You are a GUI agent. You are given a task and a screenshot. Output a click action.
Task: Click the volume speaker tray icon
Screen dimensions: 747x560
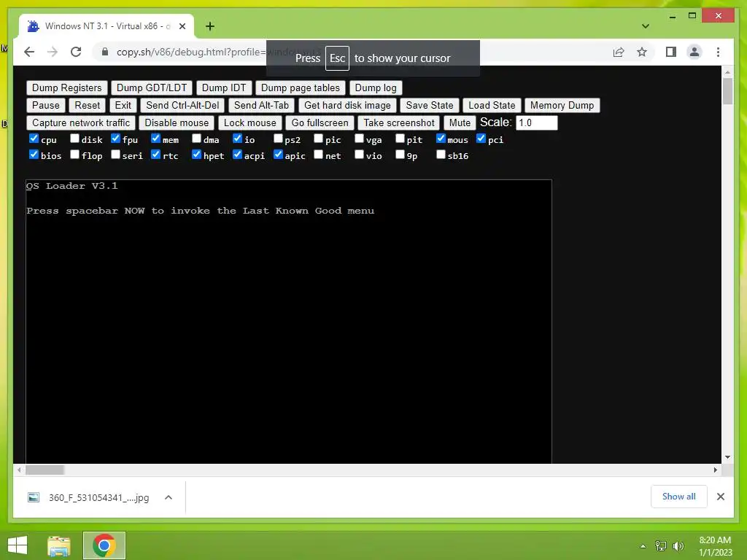click(x=678, y=545)
